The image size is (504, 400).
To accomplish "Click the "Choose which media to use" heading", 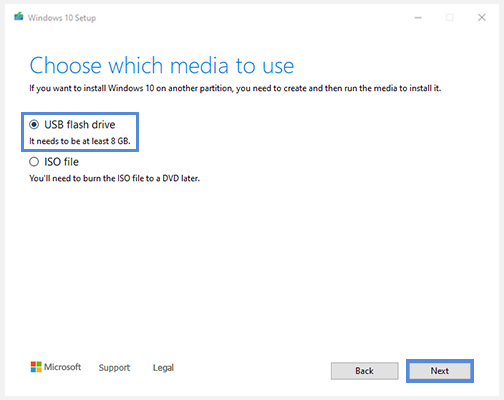I will pyautogui.click(x=162, y=65).
